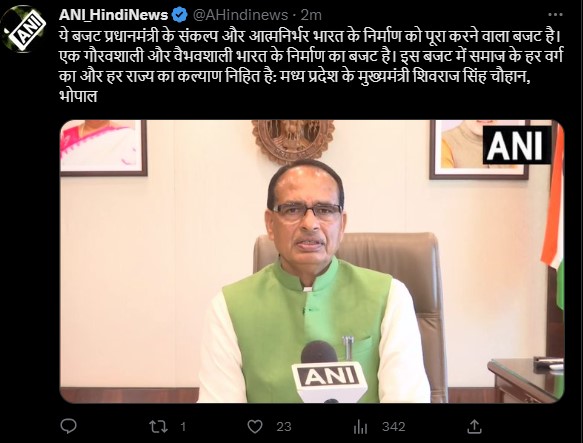This screenshot has width=583, height=443.
Task: Click the 342 views count
Action: 393,427
